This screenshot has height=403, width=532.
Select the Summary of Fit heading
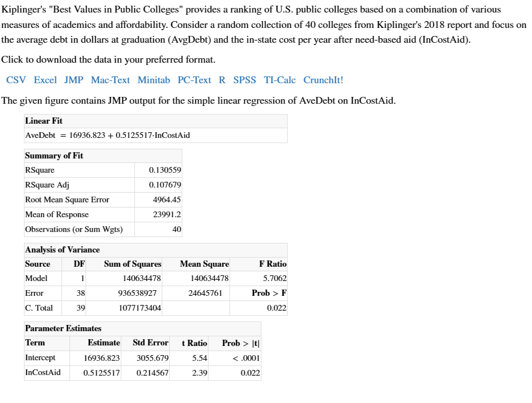tap(54, 156)
